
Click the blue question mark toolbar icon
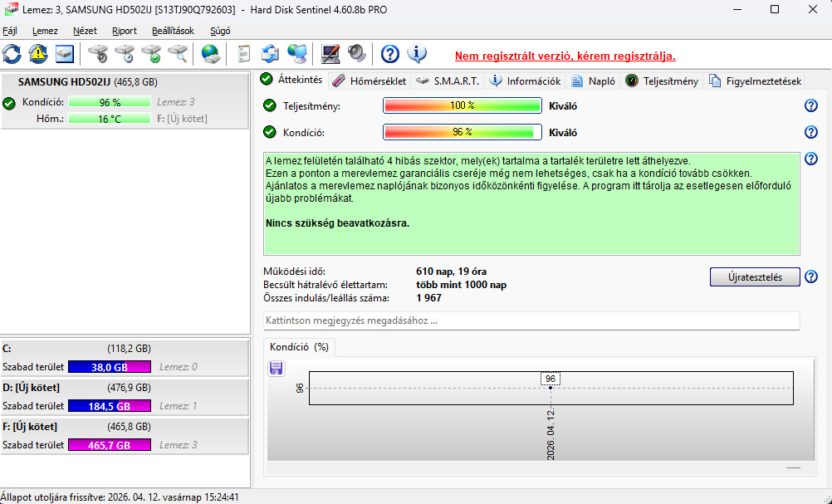[x=390, y=54]
